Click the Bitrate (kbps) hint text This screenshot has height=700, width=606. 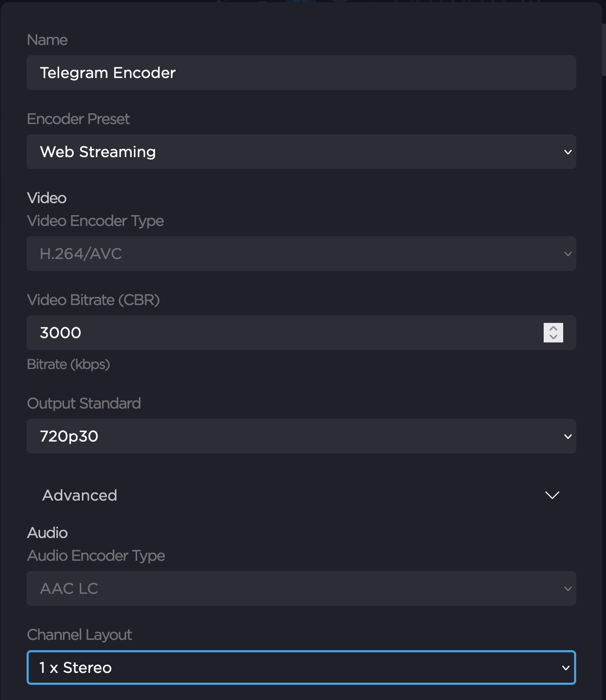click(x=68, y=364)
